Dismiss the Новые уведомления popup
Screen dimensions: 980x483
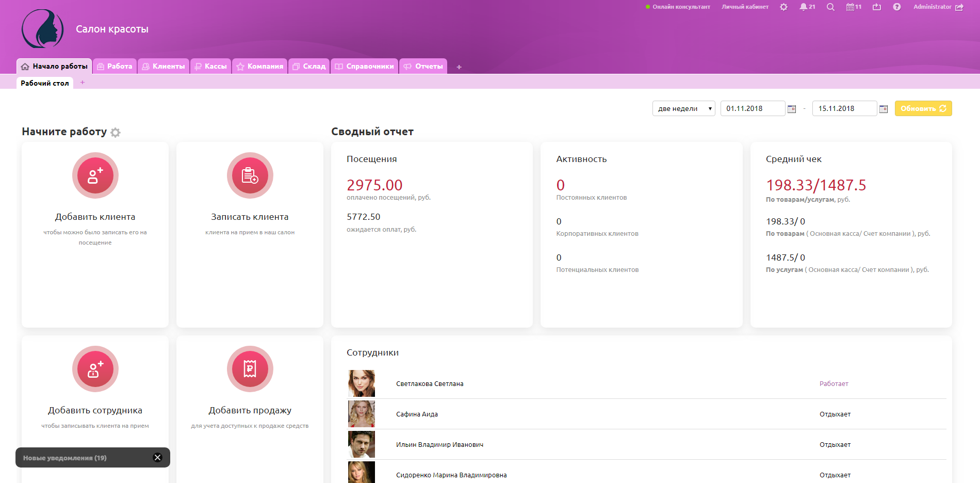coord(158,458)
